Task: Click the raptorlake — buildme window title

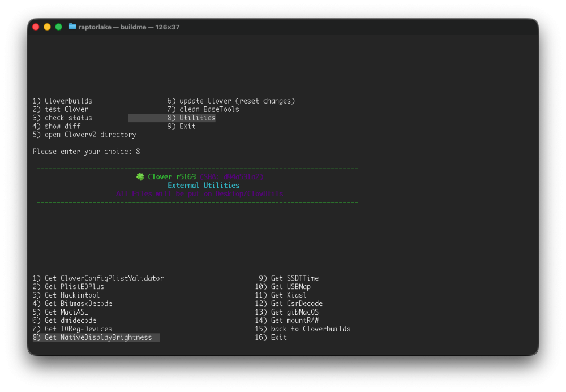Action: click(x=129, y=27)
